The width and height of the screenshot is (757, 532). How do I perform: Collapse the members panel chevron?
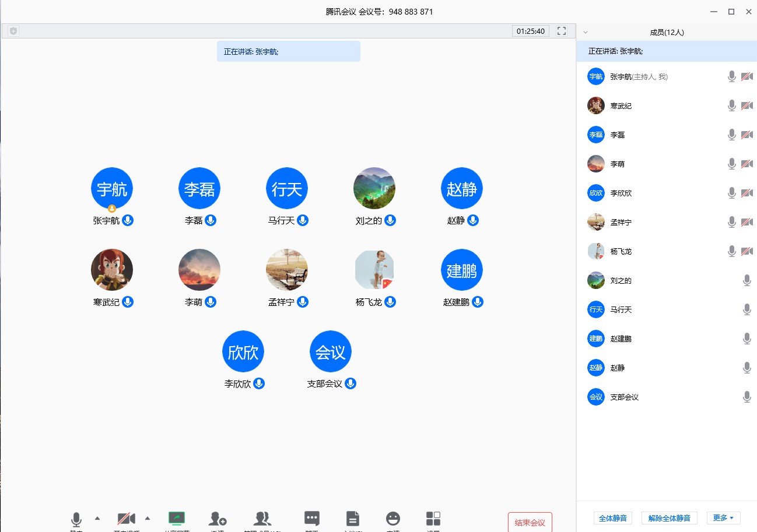(x=586, y=33)
